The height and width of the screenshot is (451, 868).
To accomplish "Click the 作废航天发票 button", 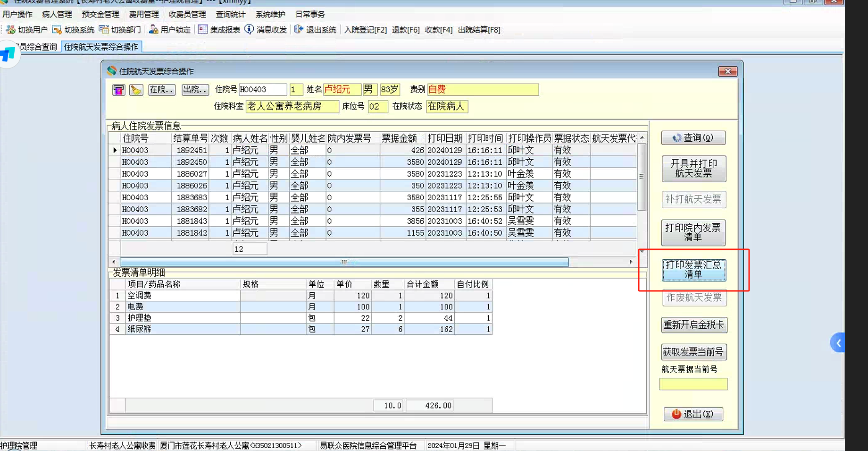I will coord(694,298).
